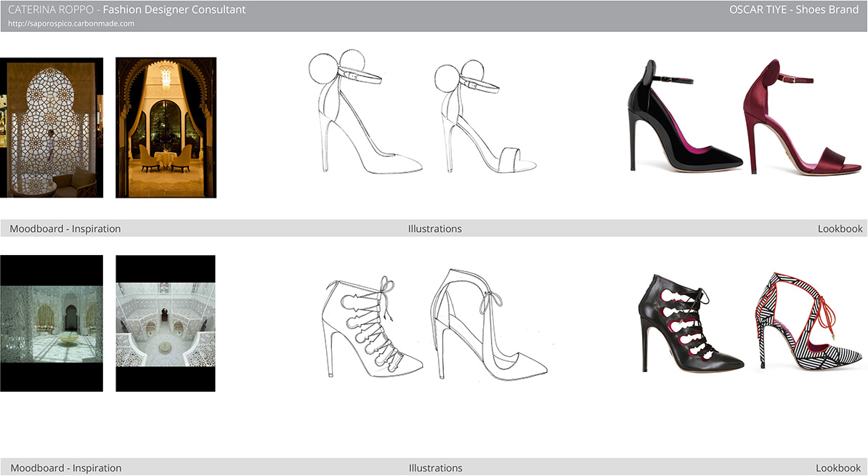
Task: Open the lattice screen moodboard photo
Action: 52,127
